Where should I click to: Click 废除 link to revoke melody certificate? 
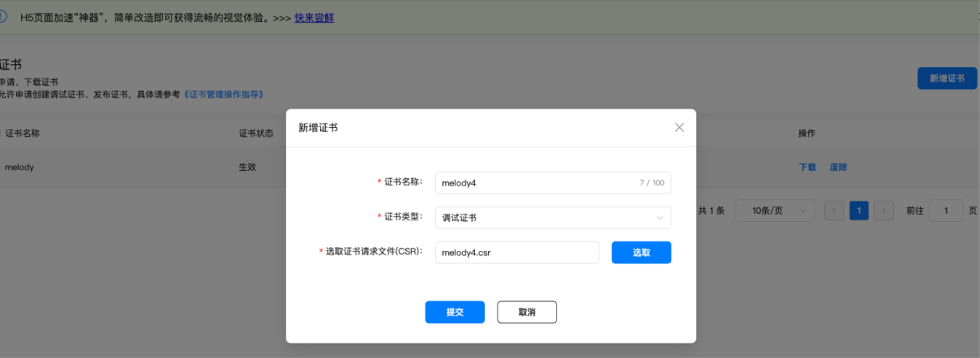click(838, 168)
